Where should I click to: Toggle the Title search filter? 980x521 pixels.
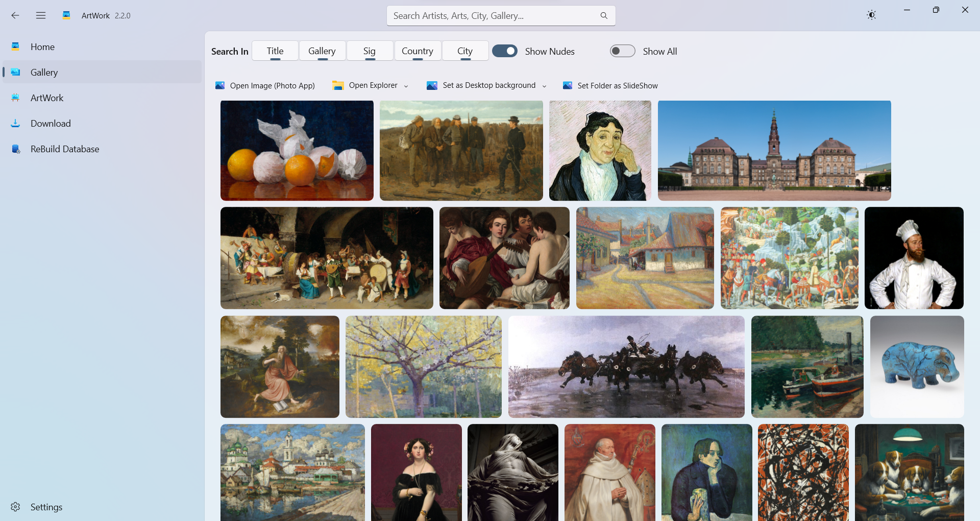275,51
